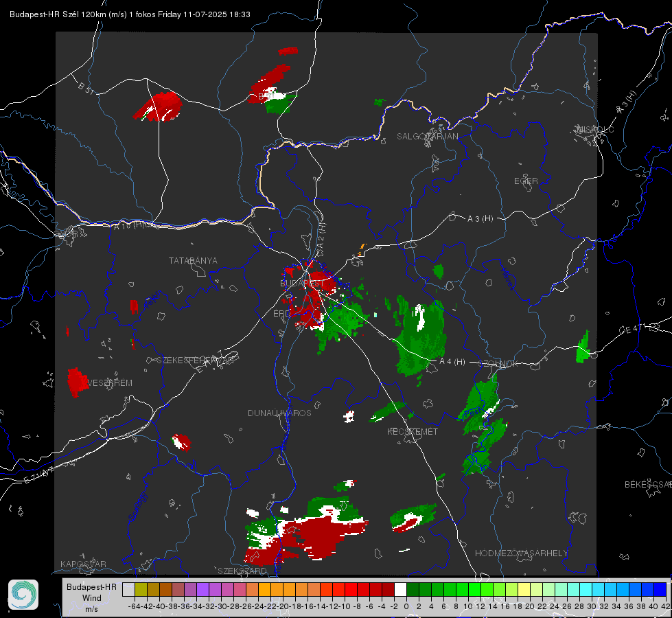Pick the olive swatch above the -64 label

(141, 589)
